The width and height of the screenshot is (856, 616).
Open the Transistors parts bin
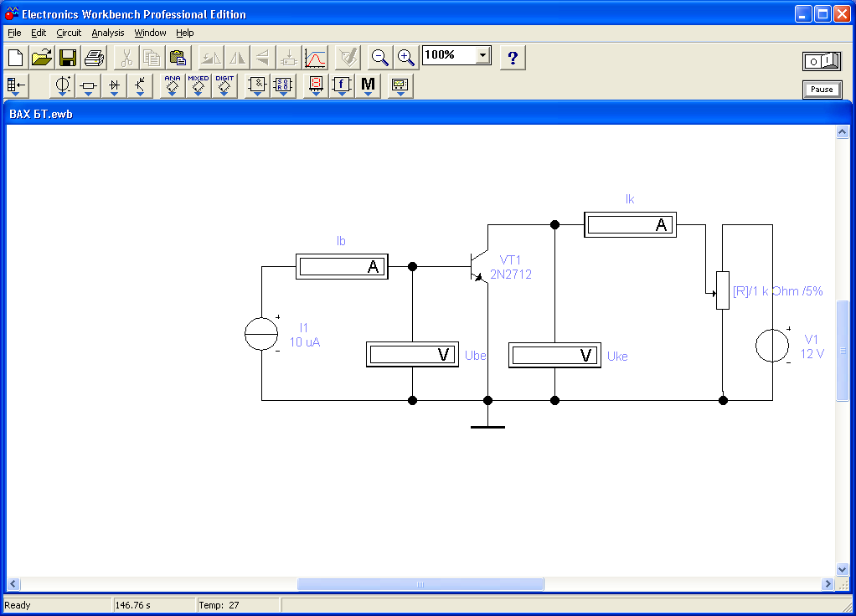(140, 85)
